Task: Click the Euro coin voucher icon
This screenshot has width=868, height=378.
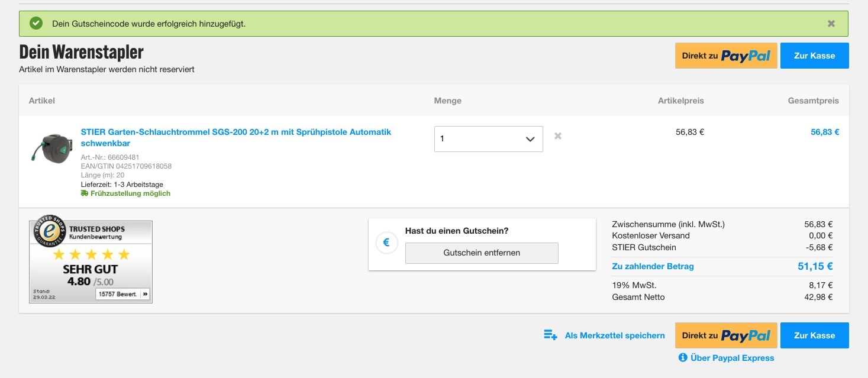Action: point(386,242)
